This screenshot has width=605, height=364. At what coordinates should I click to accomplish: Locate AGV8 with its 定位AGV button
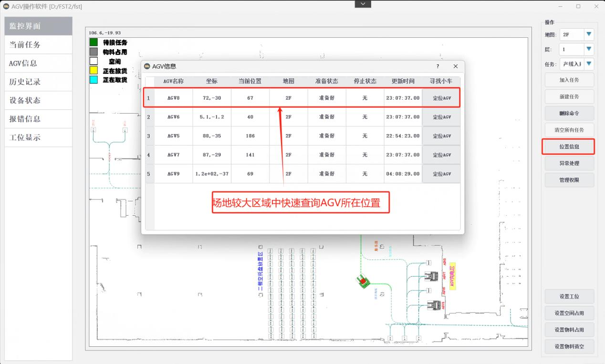(441, 98)
